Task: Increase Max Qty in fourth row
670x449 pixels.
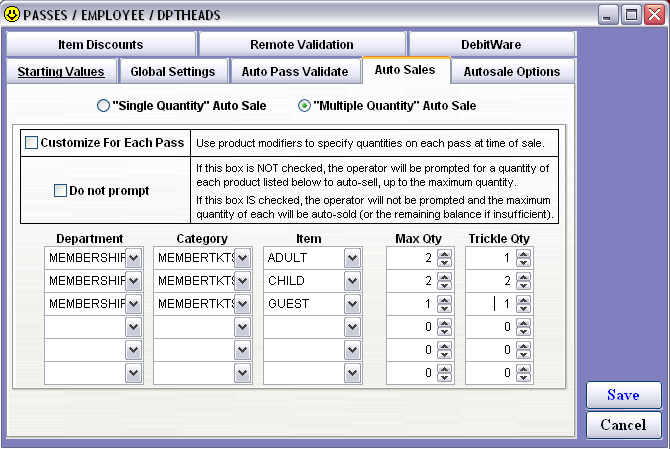Action: (x=444, y=323)
